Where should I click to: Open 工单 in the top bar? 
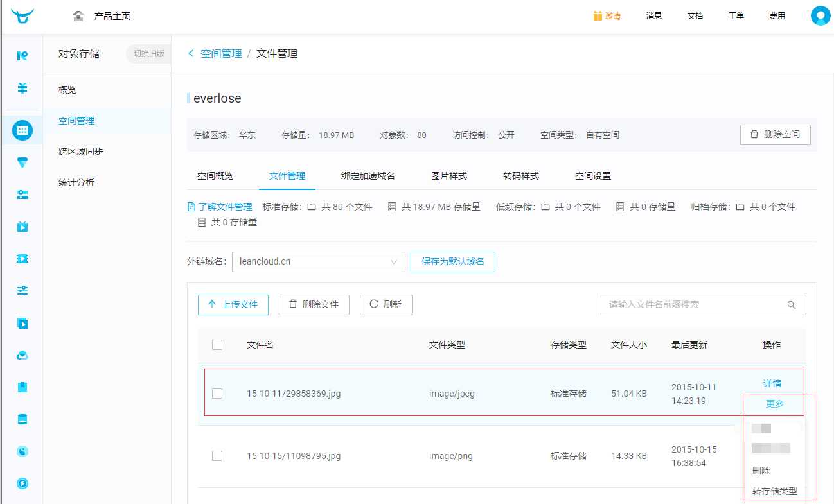tap(736, 15)
